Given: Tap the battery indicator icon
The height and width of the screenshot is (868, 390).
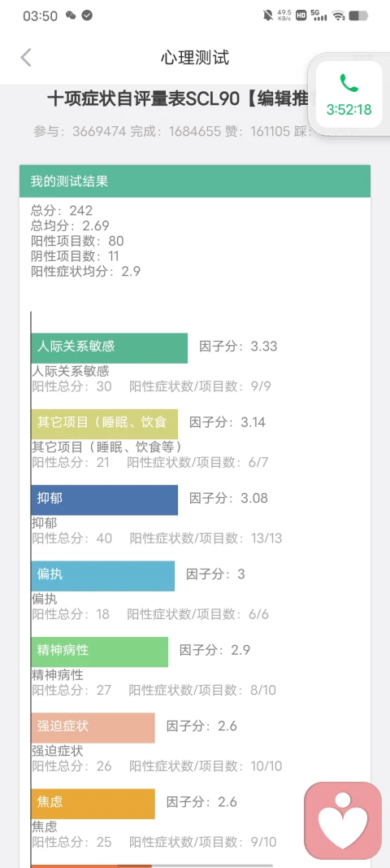Looking at the screenshot, I should tap(359, 15).
